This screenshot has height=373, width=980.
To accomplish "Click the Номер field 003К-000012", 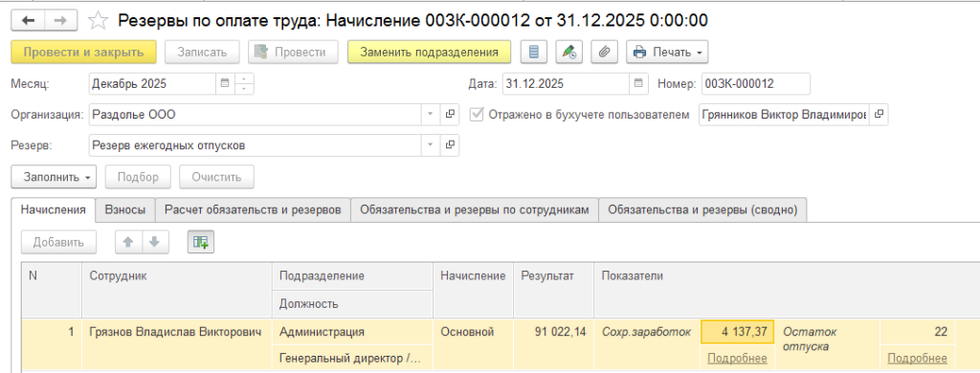I will click(756, 83).
